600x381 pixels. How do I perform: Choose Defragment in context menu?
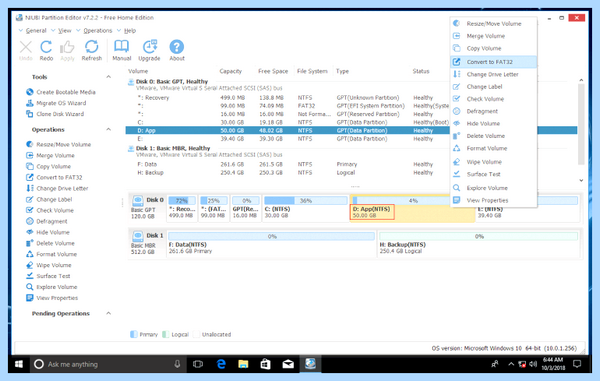(494, 111)
